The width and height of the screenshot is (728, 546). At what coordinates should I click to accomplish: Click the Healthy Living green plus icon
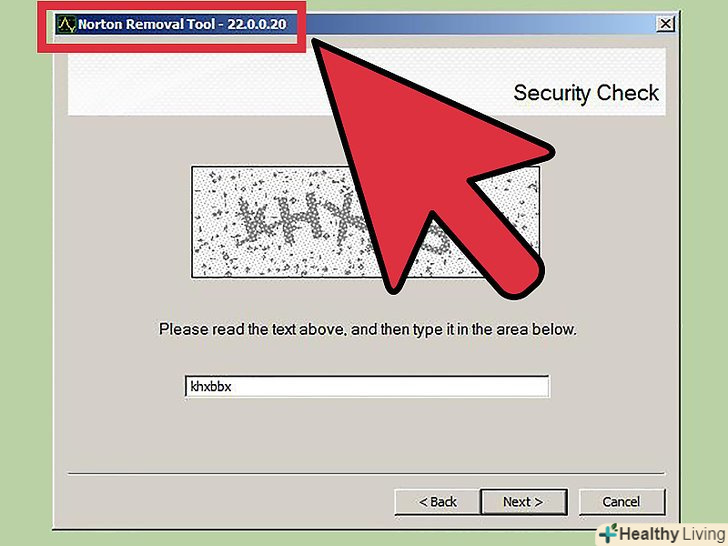(x=608, y=533)
